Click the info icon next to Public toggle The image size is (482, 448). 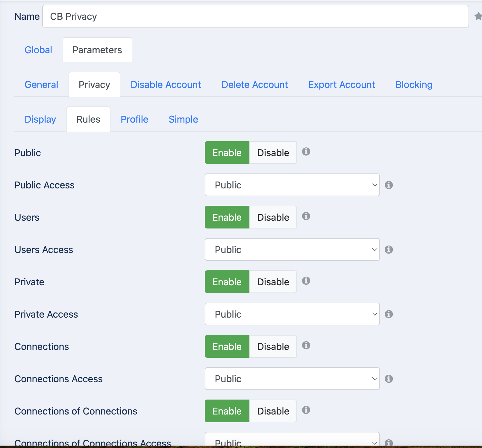306,152
